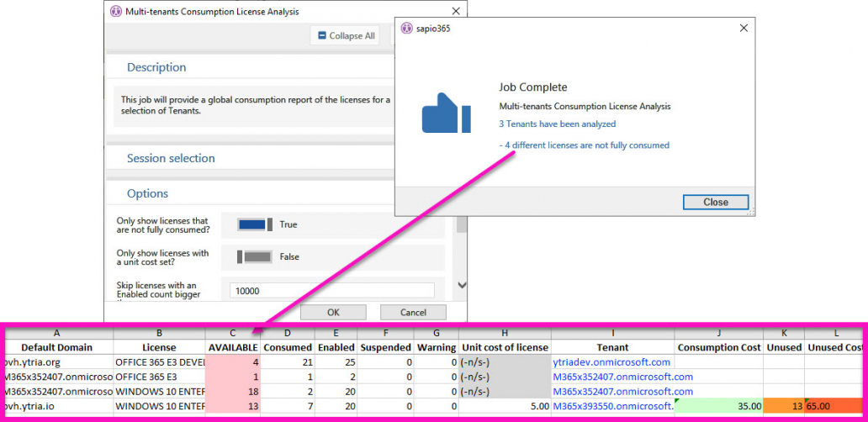The width and height of the screenshot is (868, 422).
Task: Click the sapio365 logo in the Job Complete popup title bar
Action: click(x=406, y=29)
